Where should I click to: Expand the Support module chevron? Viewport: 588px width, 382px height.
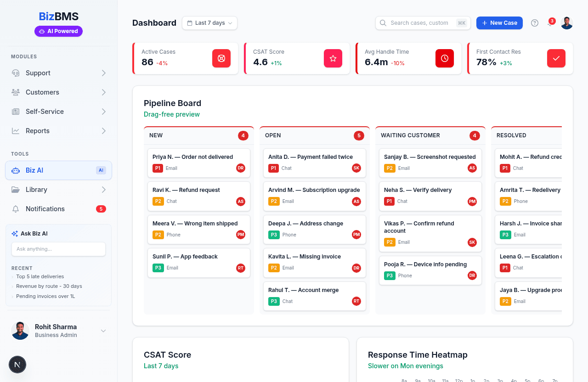click(x=104, y=73)
